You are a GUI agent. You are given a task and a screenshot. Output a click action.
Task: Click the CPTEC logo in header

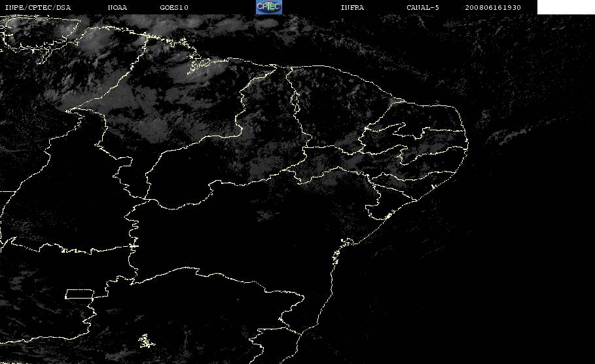(268, 7)
